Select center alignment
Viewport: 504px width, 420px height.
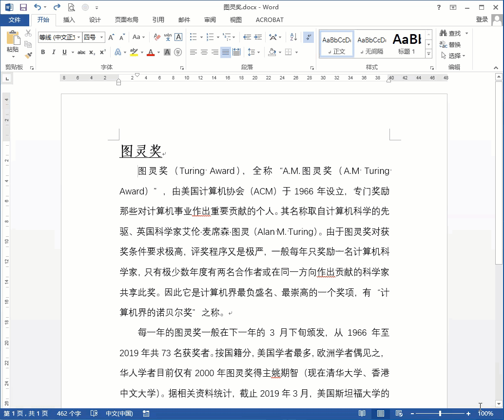(x=204, y=52)
